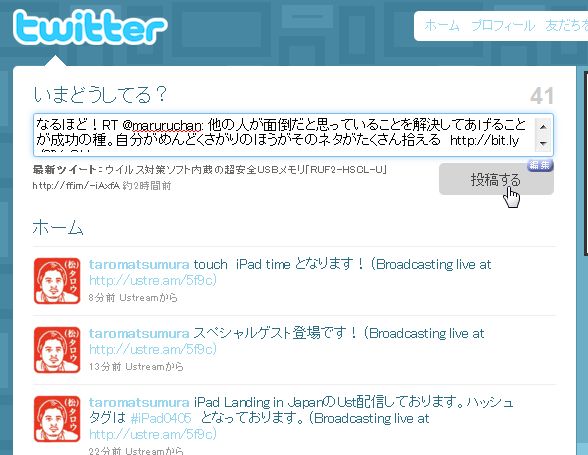Open taromatsumura username in the スペシャルゲスト tweet
This screenshot has width=588, height=455.
[139, 333]
